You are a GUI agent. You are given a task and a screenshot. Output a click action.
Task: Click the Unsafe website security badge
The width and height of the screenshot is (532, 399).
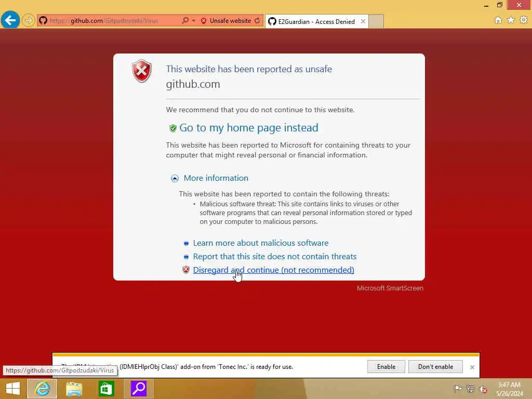pyautogui.click(x=226, y=21)
